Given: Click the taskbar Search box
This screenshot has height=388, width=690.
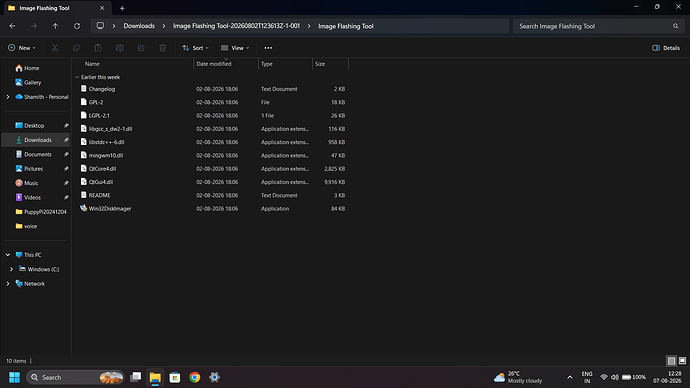Looking at the screenshot, I should (x=76, y=377).
